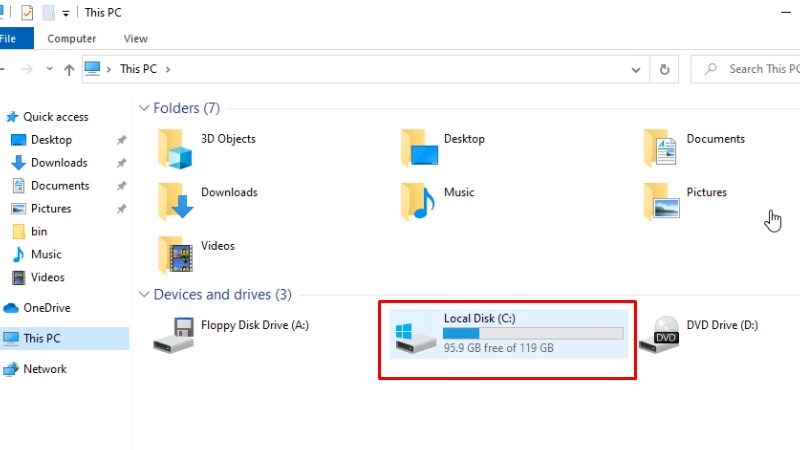Click '95.9 GB free of 119 GB' text

point(498,348)
